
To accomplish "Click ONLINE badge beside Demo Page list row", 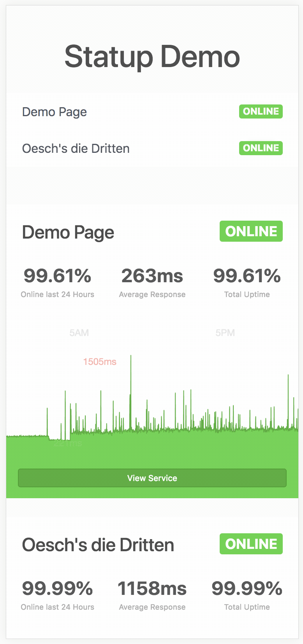I will pos(261,111).
